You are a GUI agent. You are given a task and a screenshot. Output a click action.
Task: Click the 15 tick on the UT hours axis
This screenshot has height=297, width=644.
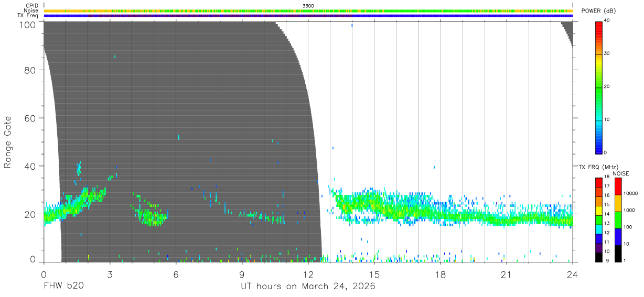tap(374, 274)
